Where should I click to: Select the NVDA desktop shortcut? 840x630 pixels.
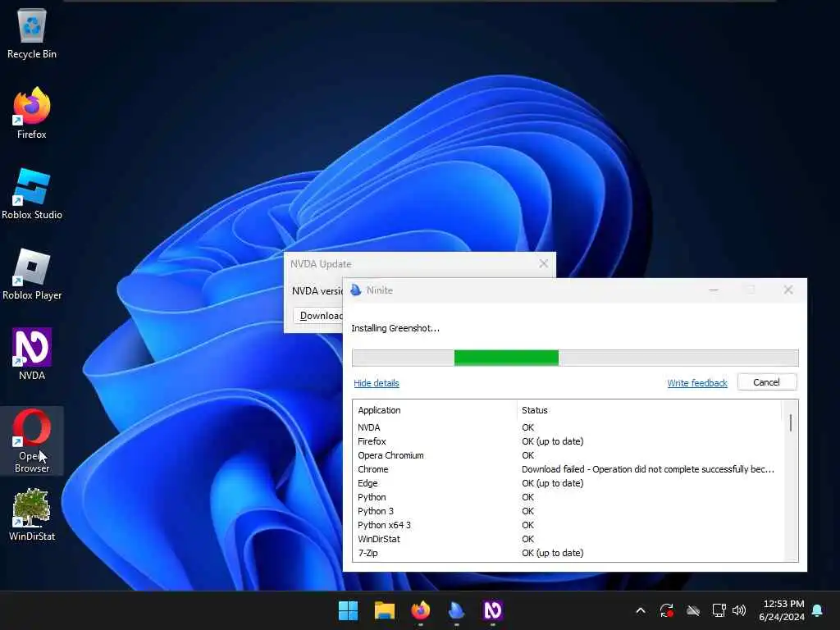(32, 354)
